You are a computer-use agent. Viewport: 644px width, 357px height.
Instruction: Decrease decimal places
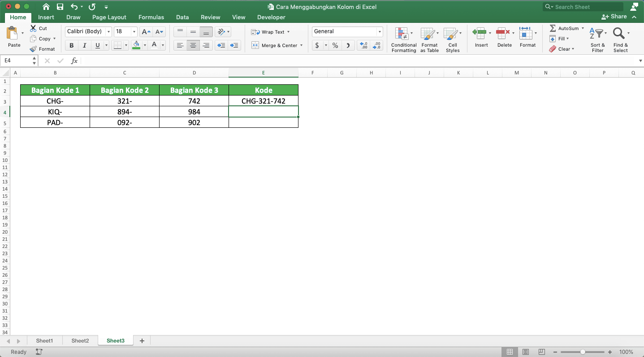376,45
